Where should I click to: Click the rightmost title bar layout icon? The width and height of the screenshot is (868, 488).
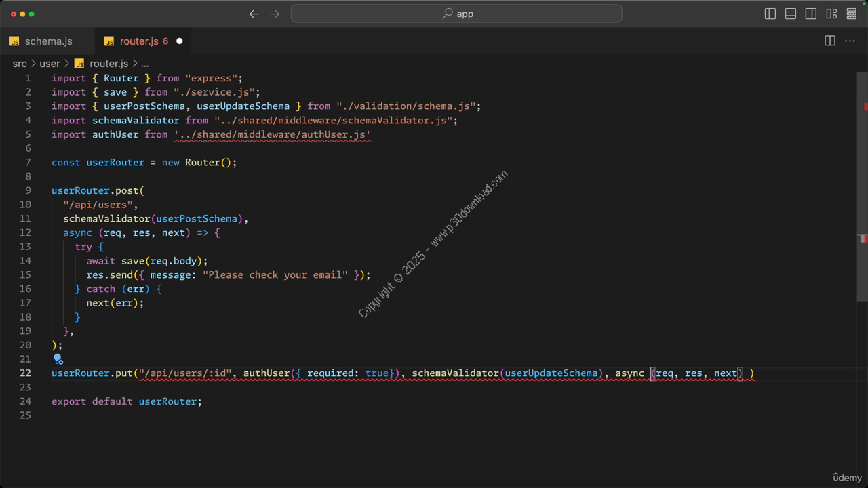[852, 14]
